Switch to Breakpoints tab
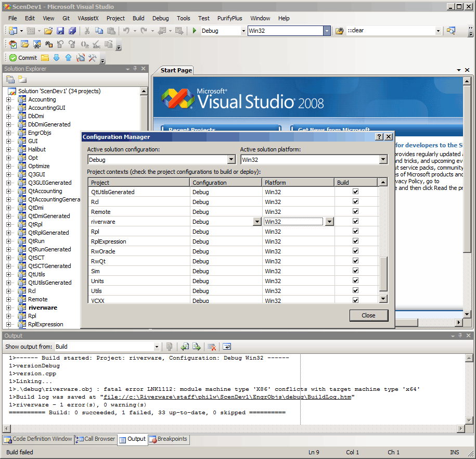476x459 pixels. click(169, 439)
